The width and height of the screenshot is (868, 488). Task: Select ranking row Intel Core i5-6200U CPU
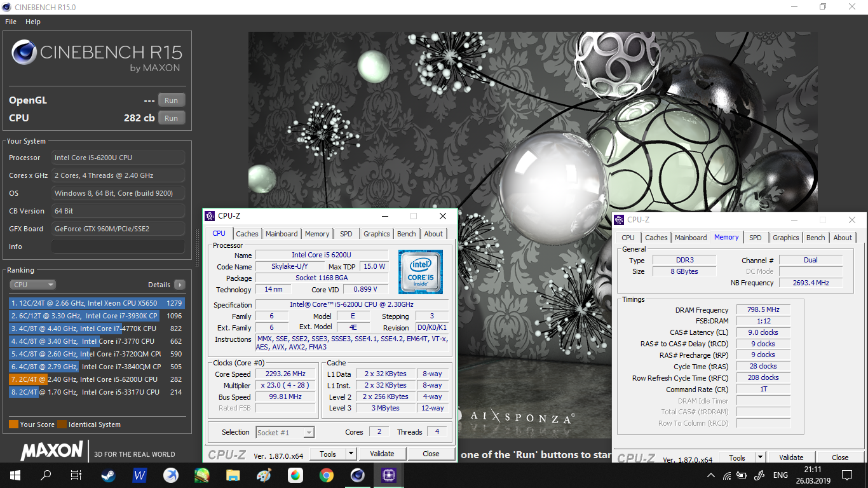97,379
